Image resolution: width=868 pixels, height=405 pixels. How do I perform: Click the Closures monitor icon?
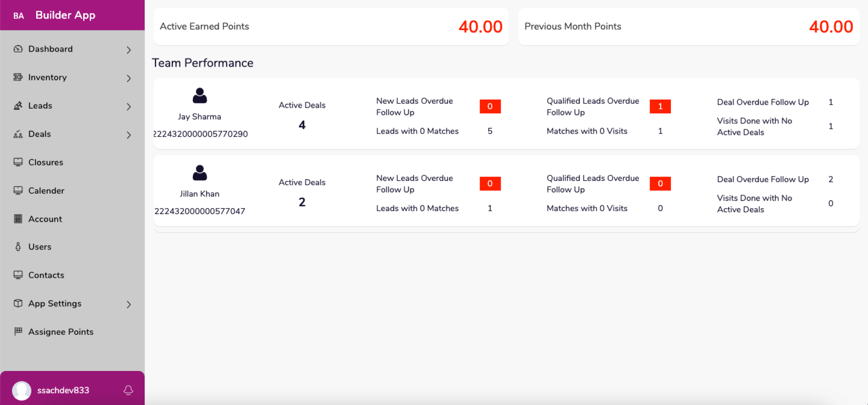point(18,162)
